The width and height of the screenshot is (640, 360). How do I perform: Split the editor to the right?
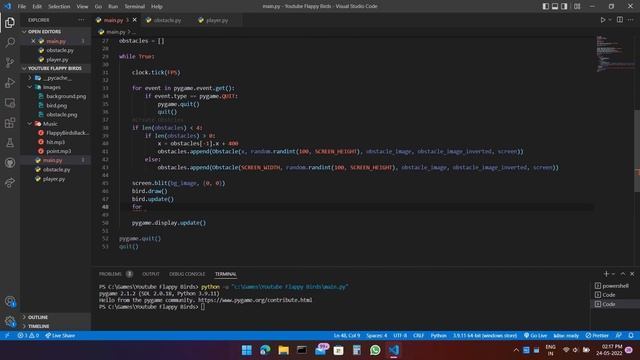620,20
